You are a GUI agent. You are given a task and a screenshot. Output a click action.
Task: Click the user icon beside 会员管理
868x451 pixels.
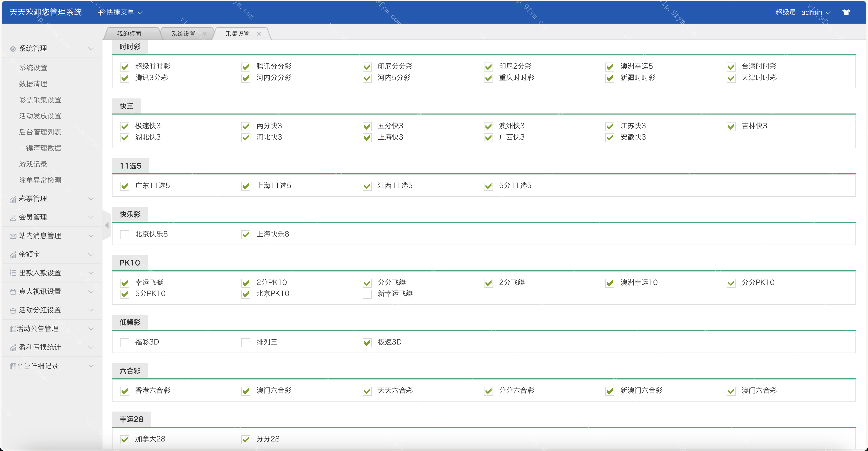click(13, 217)
